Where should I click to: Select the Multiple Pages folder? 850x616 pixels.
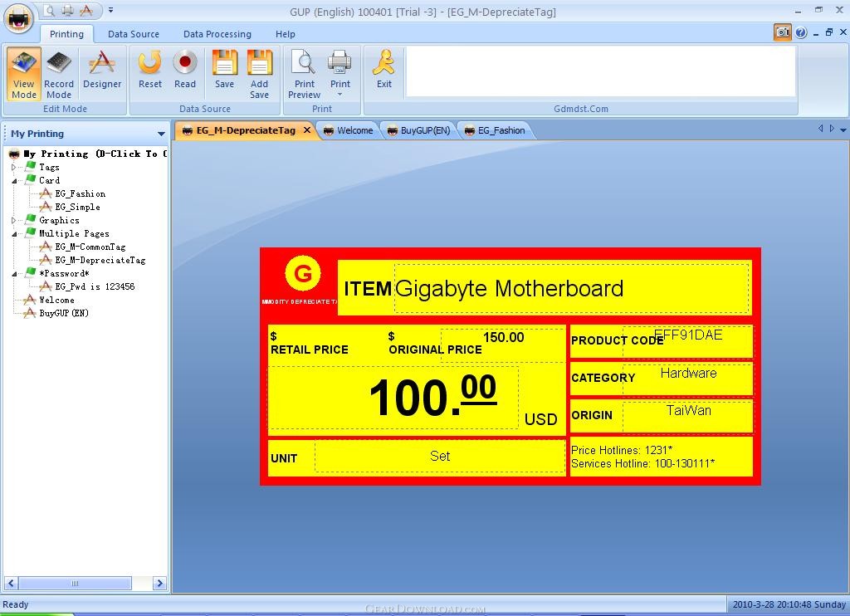(x=74, y=234)
